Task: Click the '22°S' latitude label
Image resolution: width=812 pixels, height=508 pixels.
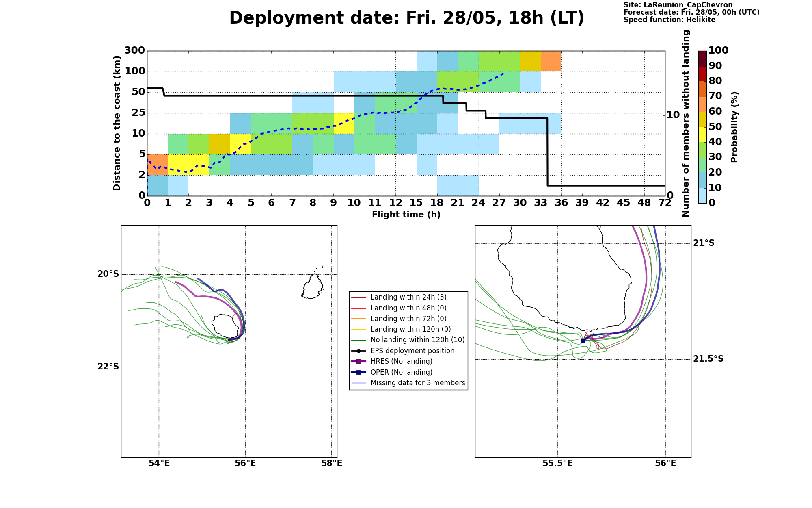Action: pos(108,367)
